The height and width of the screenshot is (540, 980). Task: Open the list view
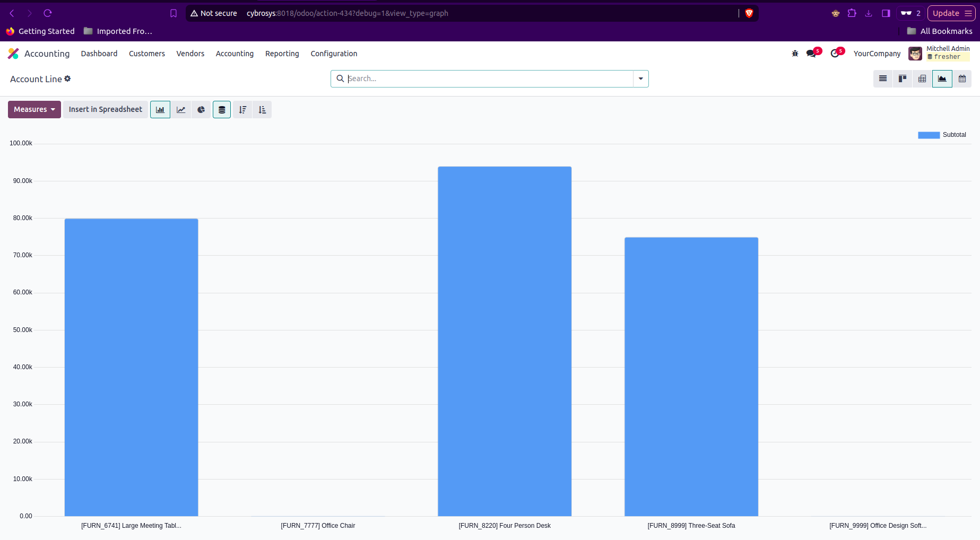coord(883,79)
